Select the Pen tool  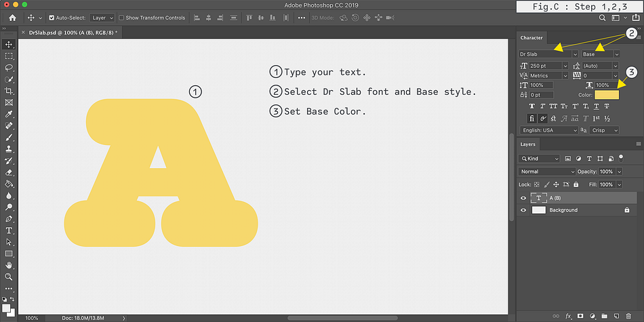click(9, 218)
